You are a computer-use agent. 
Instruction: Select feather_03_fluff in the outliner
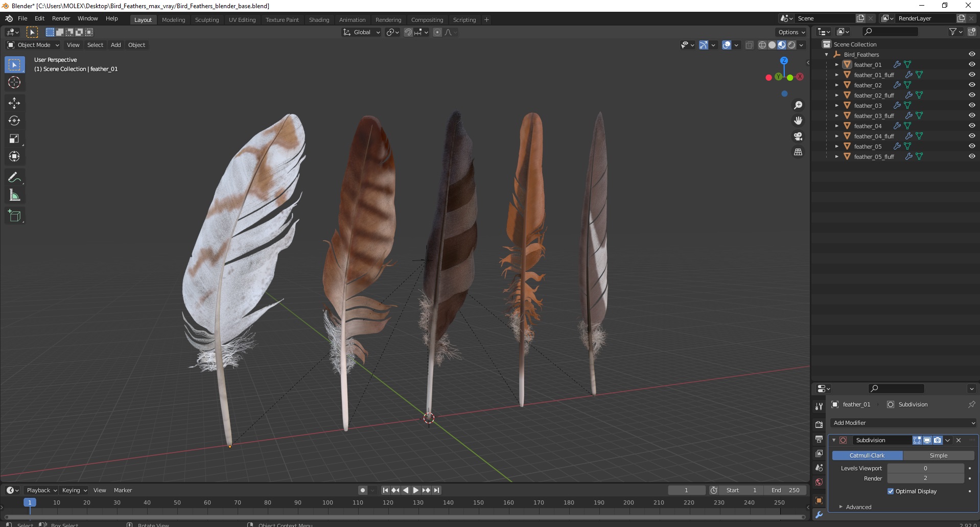(874, 116)
